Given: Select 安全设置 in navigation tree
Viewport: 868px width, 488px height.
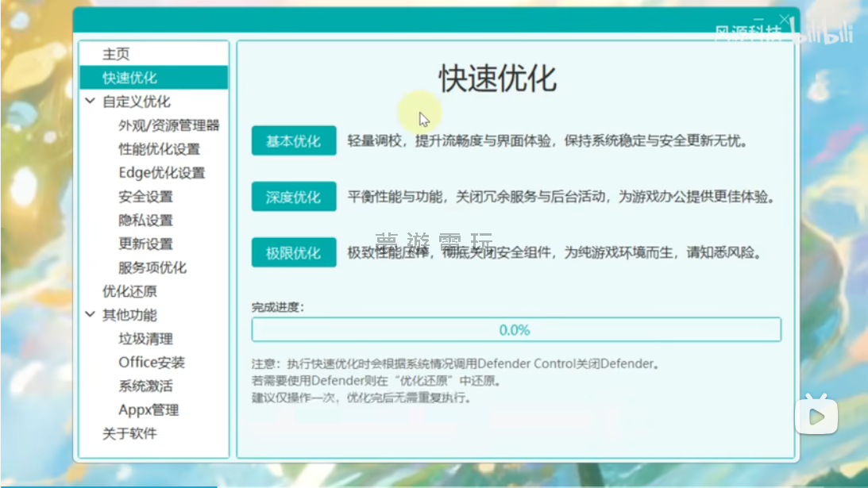Looking at the screenshot, I should point(145,197).
